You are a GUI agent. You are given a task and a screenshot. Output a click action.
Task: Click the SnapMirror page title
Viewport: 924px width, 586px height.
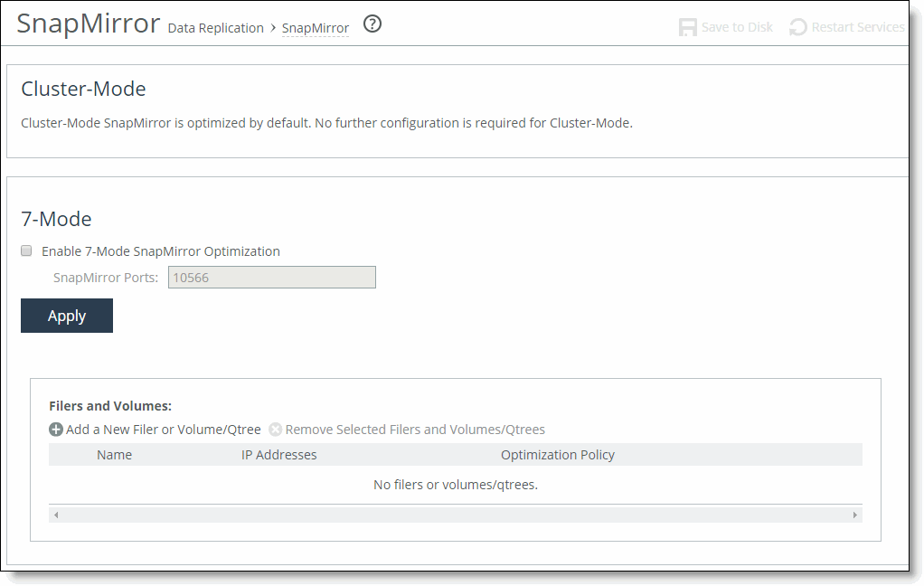pyautogui.click(x=89, y=24)
